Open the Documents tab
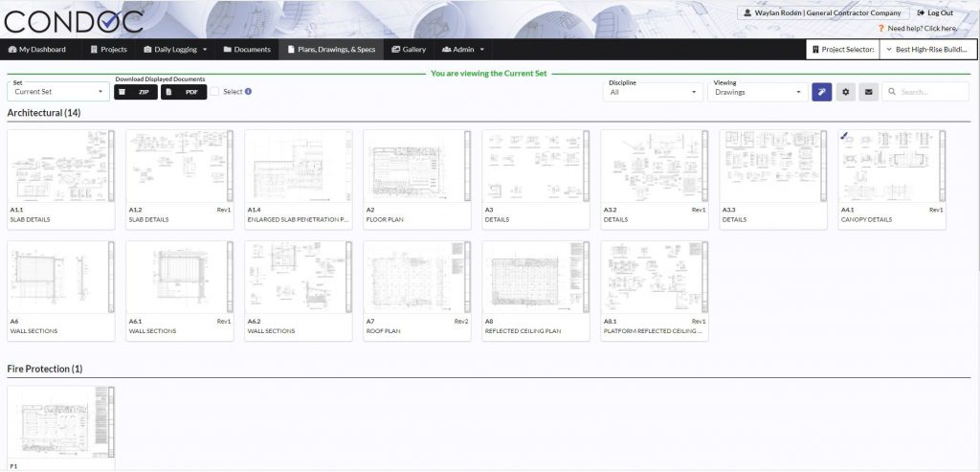 click(247, 50)
